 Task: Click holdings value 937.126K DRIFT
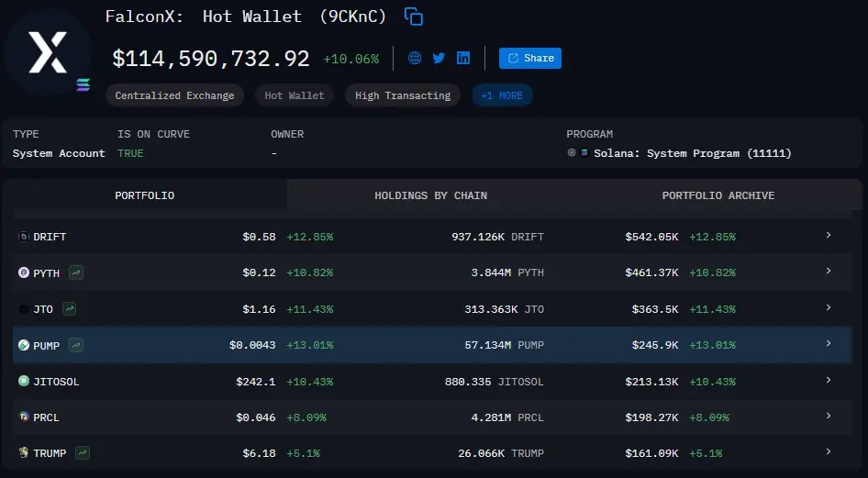[497, 237]
